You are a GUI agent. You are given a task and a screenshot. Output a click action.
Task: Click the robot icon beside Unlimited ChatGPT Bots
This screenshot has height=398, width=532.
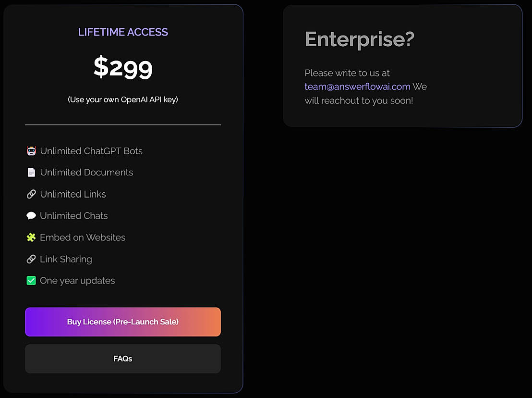[31, 151]
